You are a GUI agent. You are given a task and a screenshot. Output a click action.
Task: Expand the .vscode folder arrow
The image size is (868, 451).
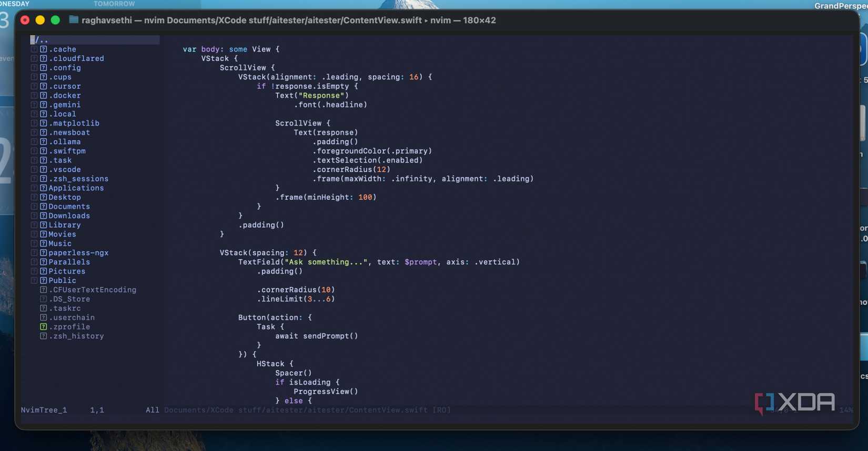[34, 169]
